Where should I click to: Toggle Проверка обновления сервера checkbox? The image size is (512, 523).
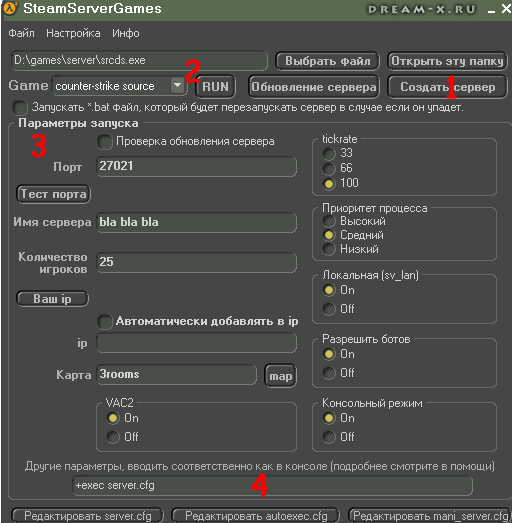pos(105,142)
